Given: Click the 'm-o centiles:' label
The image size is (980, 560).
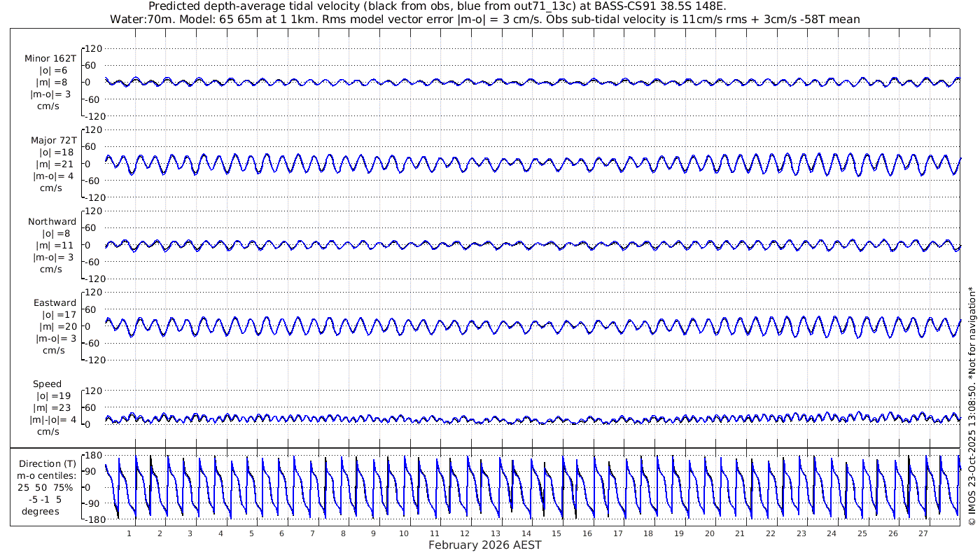Looking at the screenshot, I should (x=47, y=476).
